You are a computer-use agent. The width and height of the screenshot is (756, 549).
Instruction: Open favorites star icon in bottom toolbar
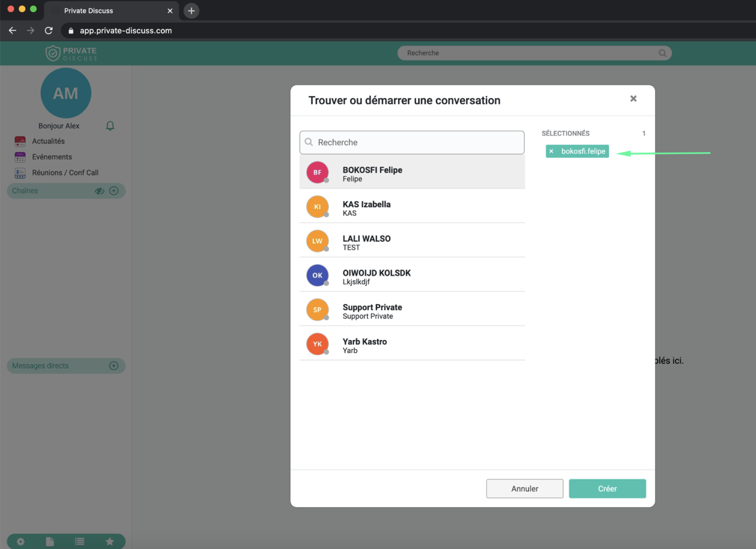pos(109,541)
